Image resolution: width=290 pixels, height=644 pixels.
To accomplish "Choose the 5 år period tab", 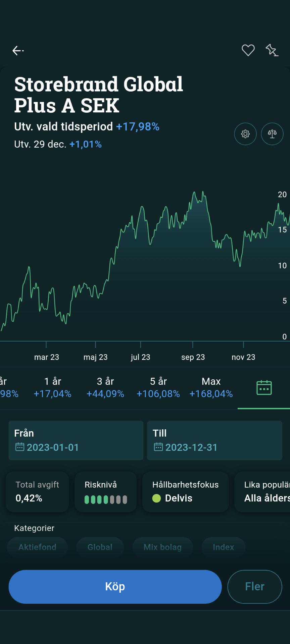I will 158,387.
